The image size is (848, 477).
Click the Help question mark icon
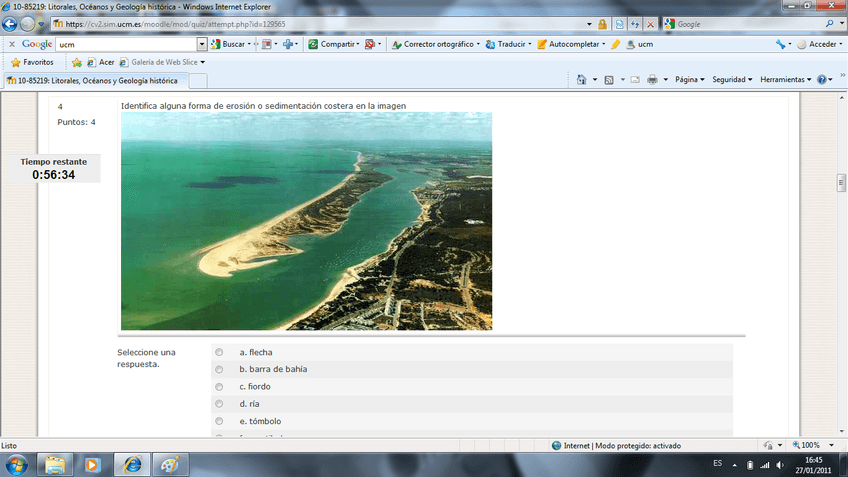[822, 80]
